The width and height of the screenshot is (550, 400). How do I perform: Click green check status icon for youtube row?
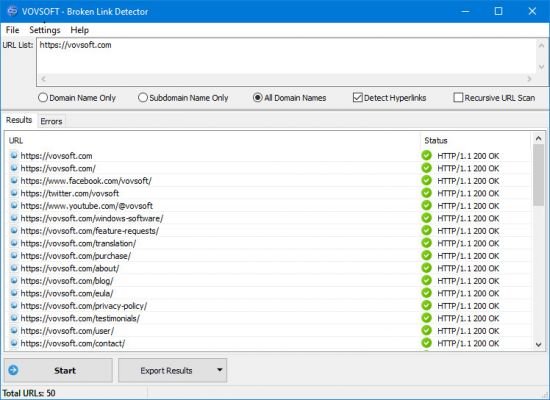coord(427,205)
